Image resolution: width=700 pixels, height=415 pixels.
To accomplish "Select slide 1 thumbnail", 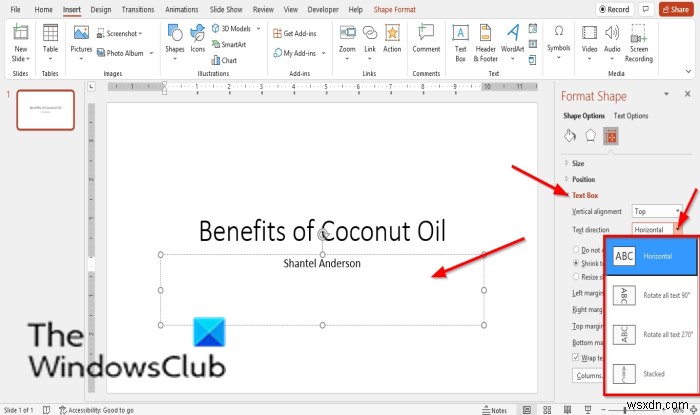I will tap(46, 110).
